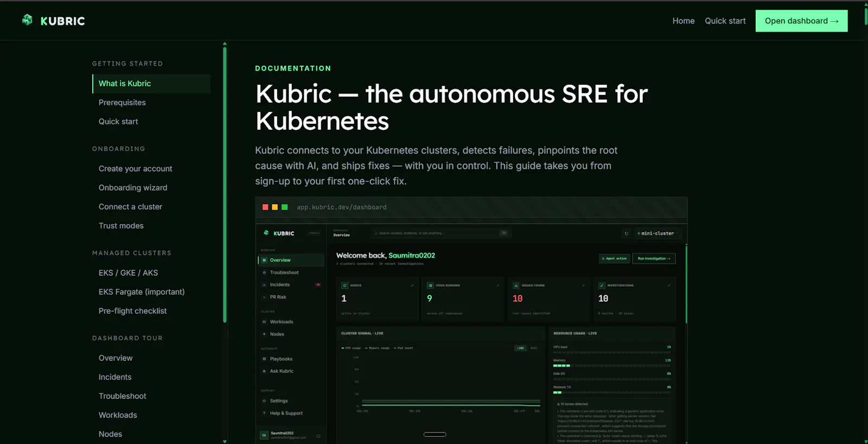Click PR Risk icon in dashboard preview sidebar
This screenshot has height=444, width=868.
pos(264,297)
